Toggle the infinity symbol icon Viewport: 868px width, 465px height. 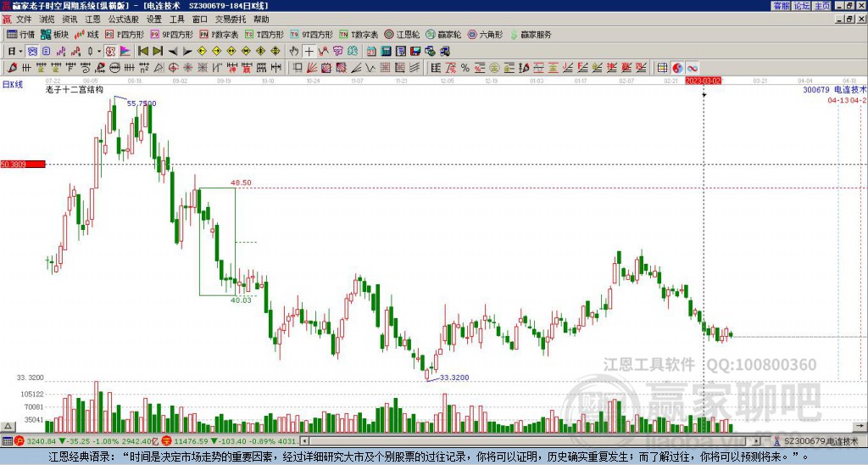click(692, 68)
